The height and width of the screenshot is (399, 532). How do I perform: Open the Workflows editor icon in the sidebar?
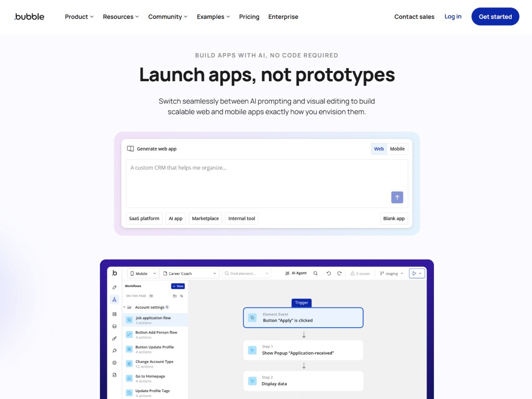[x=114, y=299]
